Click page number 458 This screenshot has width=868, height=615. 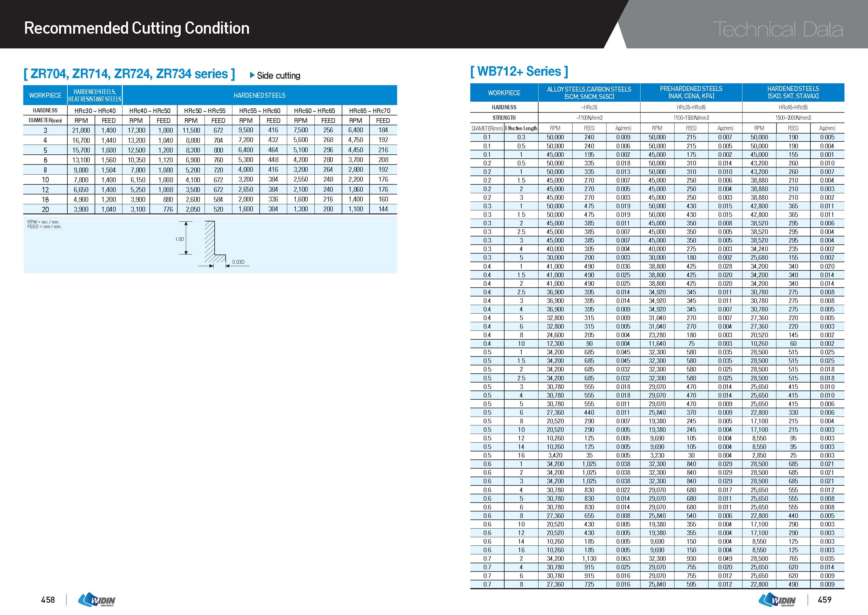pos(48,599)
